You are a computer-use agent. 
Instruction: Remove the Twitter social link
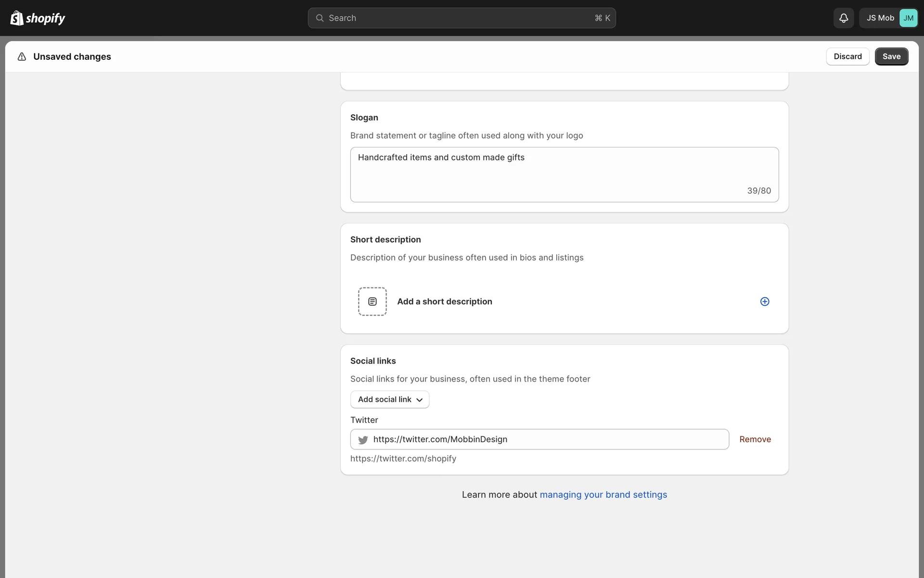tap(755, 439)
